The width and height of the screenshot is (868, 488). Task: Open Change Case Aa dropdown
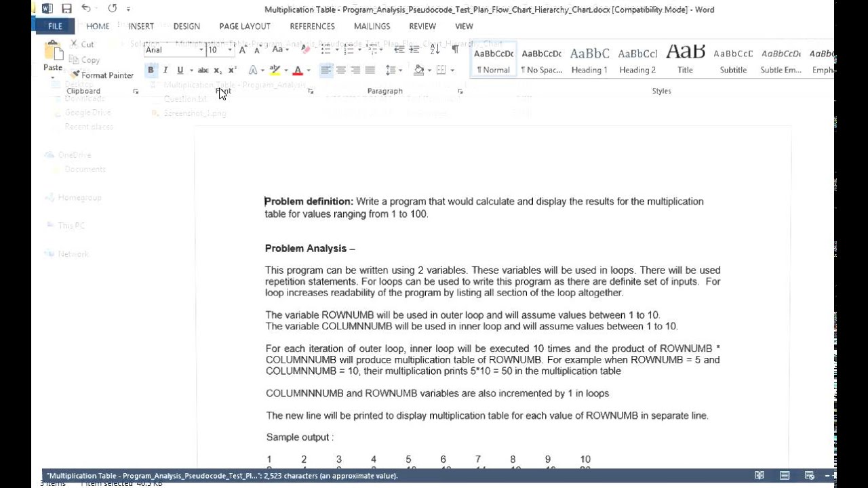pyautogui.click(x=280, y=49)
